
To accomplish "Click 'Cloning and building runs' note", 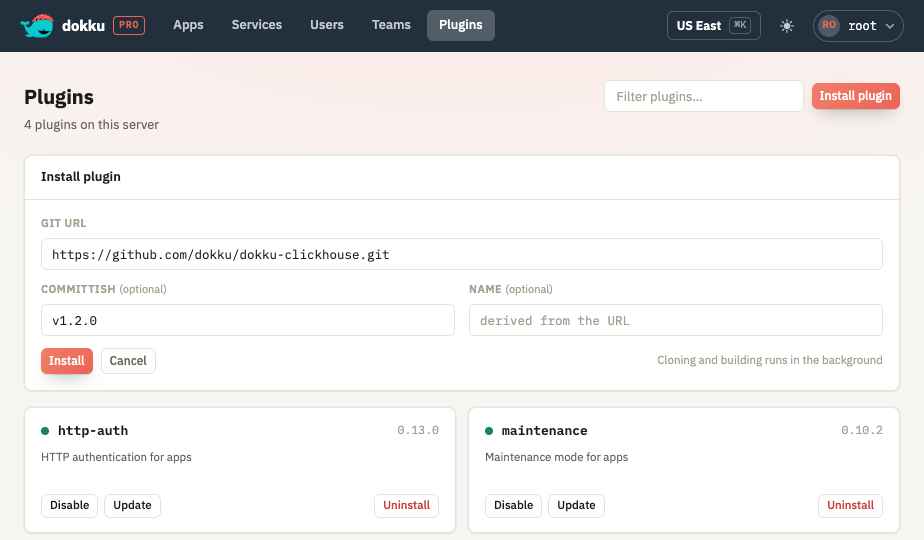I will click(770, 360).
